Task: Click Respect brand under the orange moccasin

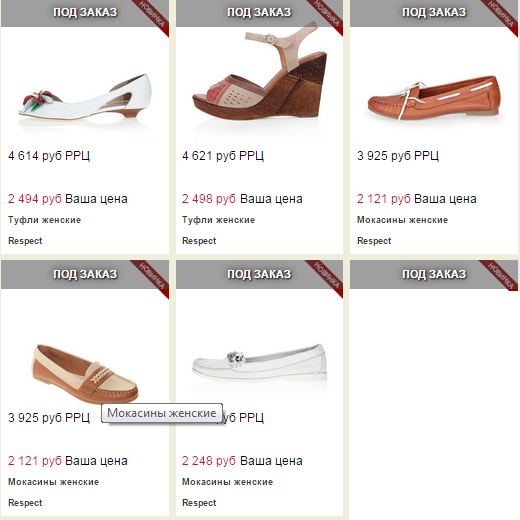Action: pyautogui.click(x=374, y=241)
